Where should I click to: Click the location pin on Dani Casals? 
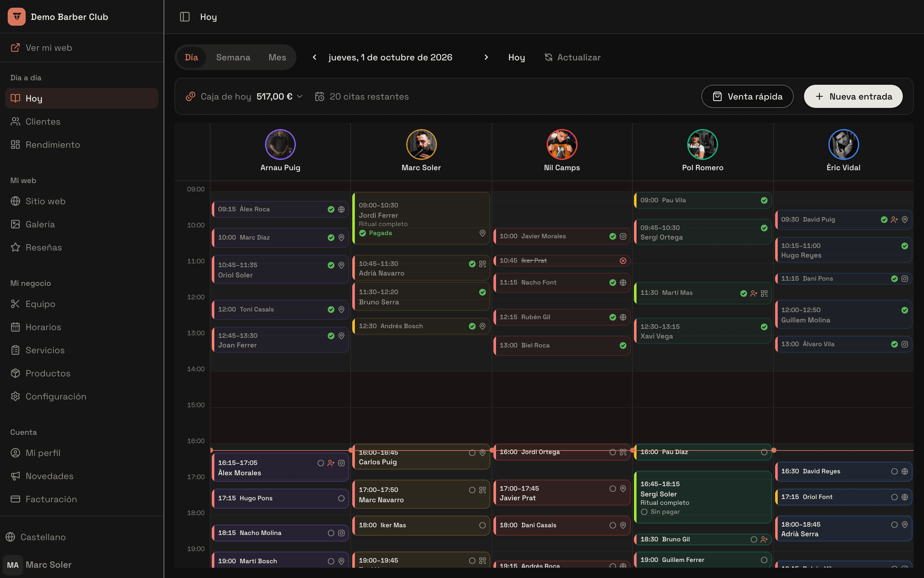click(623, 525)
